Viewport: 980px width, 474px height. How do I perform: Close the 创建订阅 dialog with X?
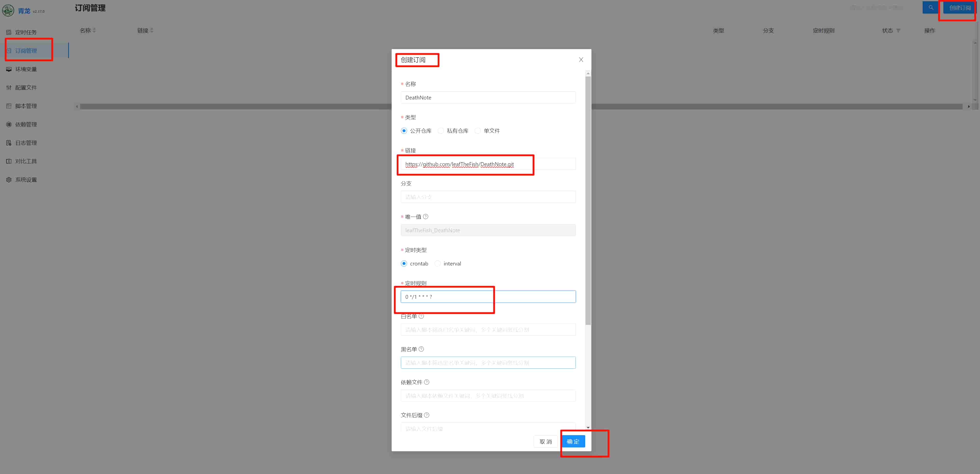581,60
